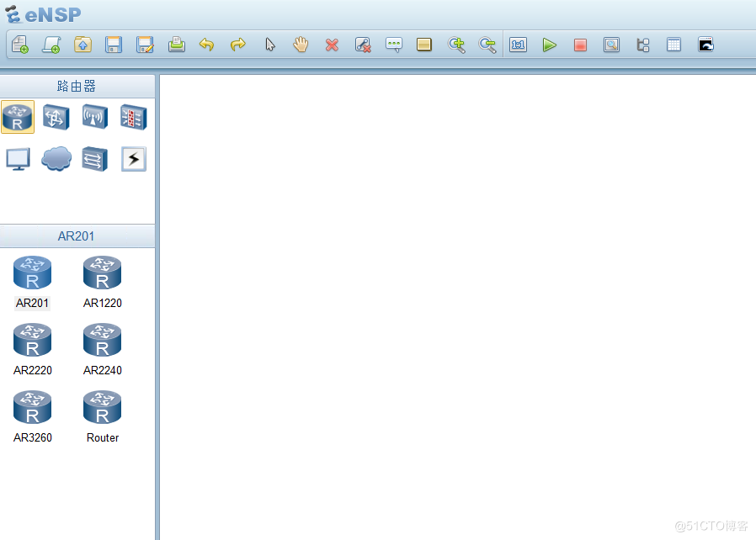The width and height of the screenshot is (756, 540).
Task: Reset the zoom with 1:1 icon
Action: coord(518,45)
